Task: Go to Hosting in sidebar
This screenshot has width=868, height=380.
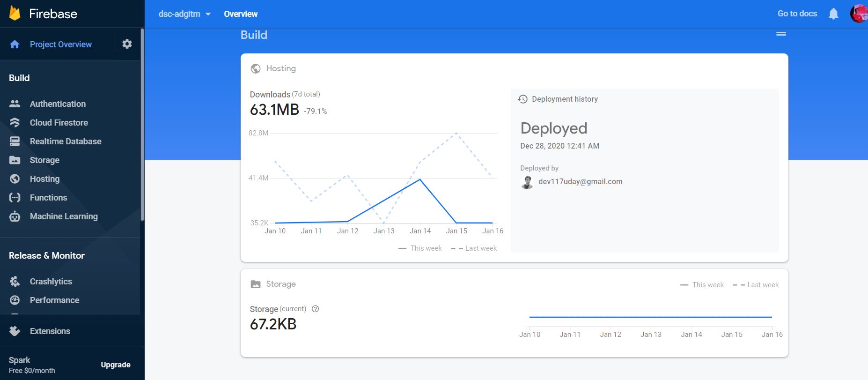Action: coord(44,179)
